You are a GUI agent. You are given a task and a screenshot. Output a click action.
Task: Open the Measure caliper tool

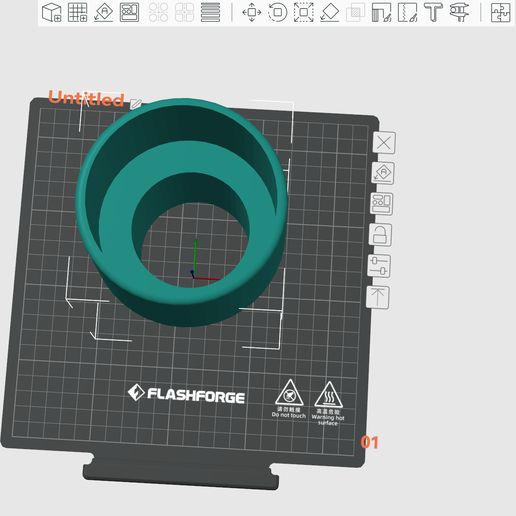459,12
